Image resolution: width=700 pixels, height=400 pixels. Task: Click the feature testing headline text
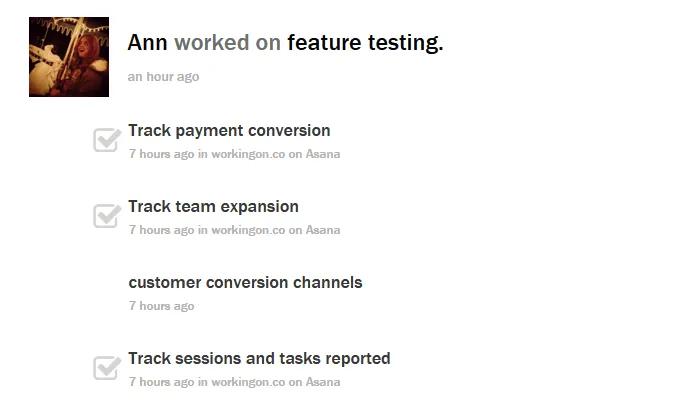[x=365, y=43]
